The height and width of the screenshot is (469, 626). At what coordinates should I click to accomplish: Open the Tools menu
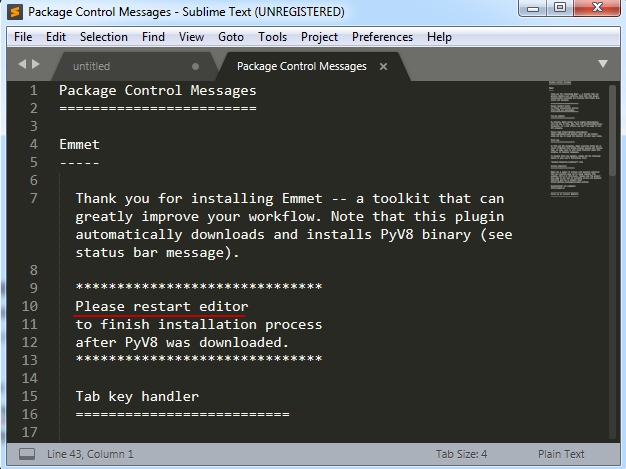pos(272,37)
